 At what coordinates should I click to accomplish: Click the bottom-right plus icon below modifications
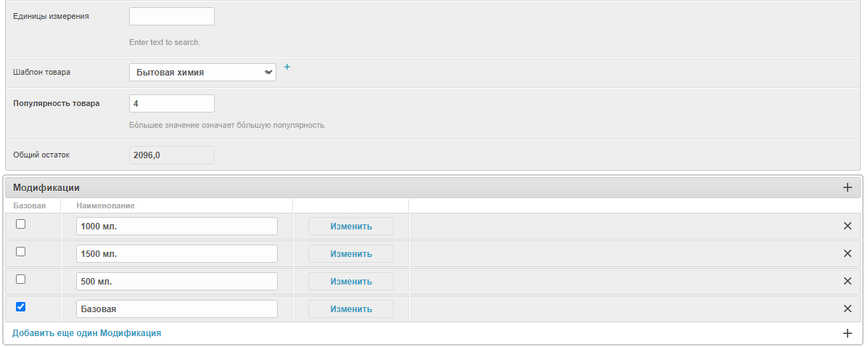click(847, 333)
